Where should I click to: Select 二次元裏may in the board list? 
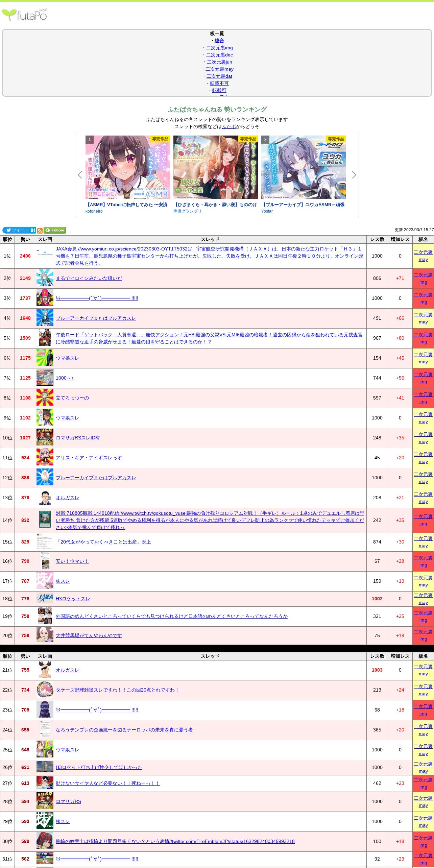(x=219, y=69)
